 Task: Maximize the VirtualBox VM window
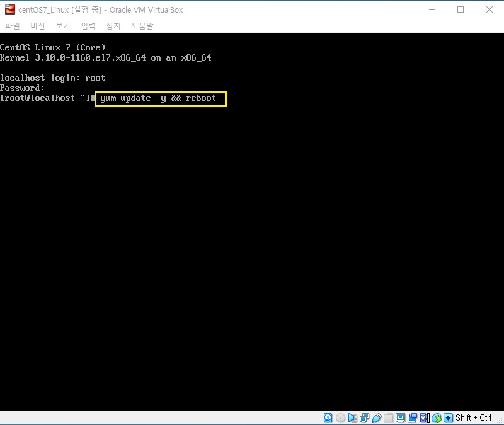(x=461, y=9)
